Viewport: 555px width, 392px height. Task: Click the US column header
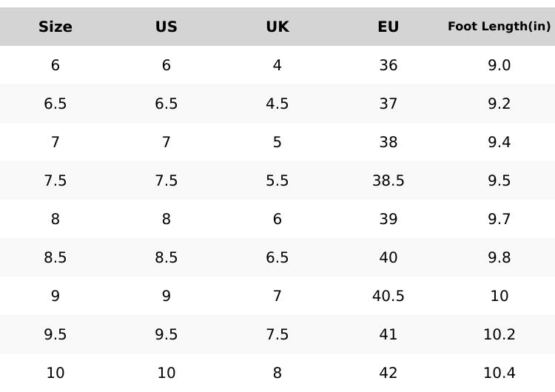point(166,27)
